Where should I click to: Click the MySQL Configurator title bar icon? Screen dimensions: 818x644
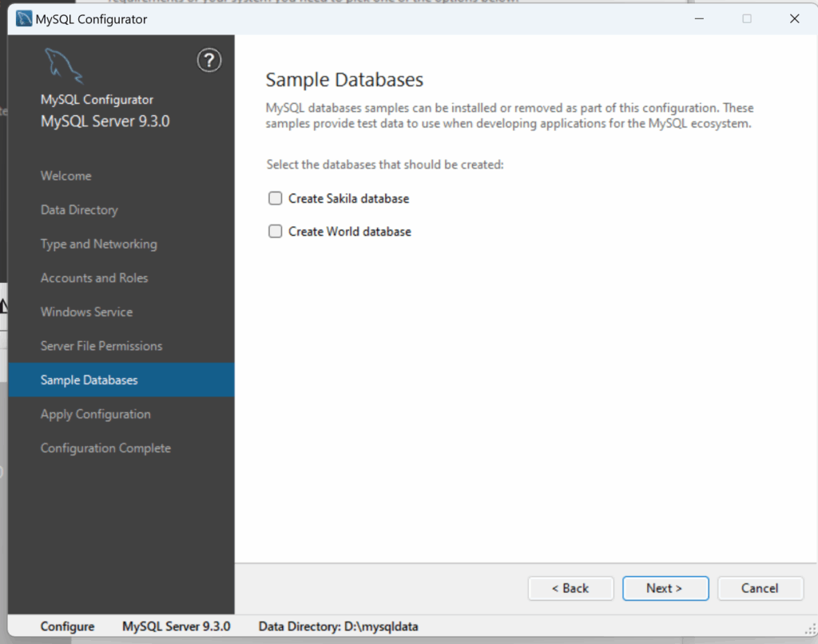click(x=24, y=18)
